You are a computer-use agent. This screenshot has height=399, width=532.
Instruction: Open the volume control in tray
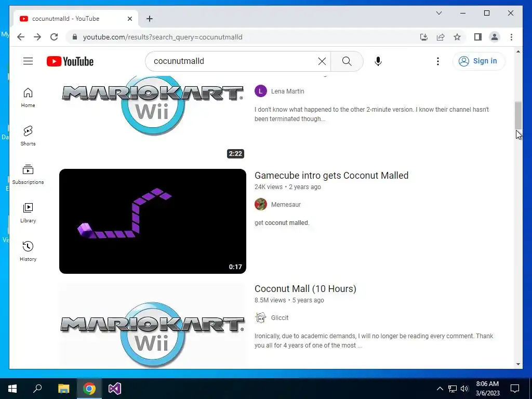pyautogui.click(x=464, y=389)
